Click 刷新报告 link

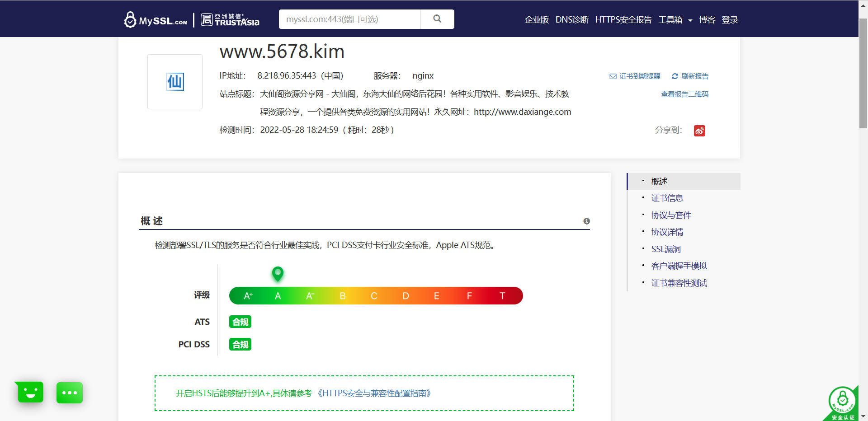click(x=695, y=76)
